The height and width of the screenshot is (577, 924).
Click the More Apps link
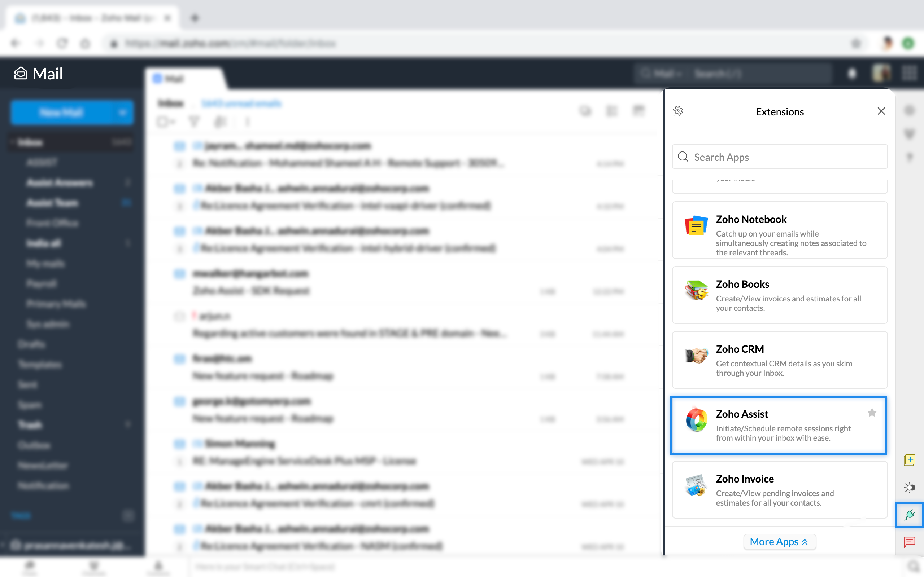click(x=778, y=541)
